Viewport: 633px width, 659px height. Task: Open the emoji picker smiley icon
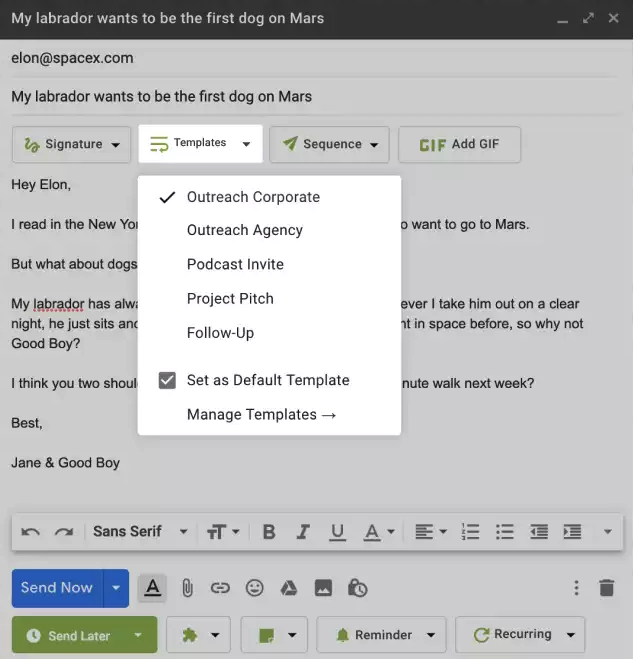(x=254, y=588)
